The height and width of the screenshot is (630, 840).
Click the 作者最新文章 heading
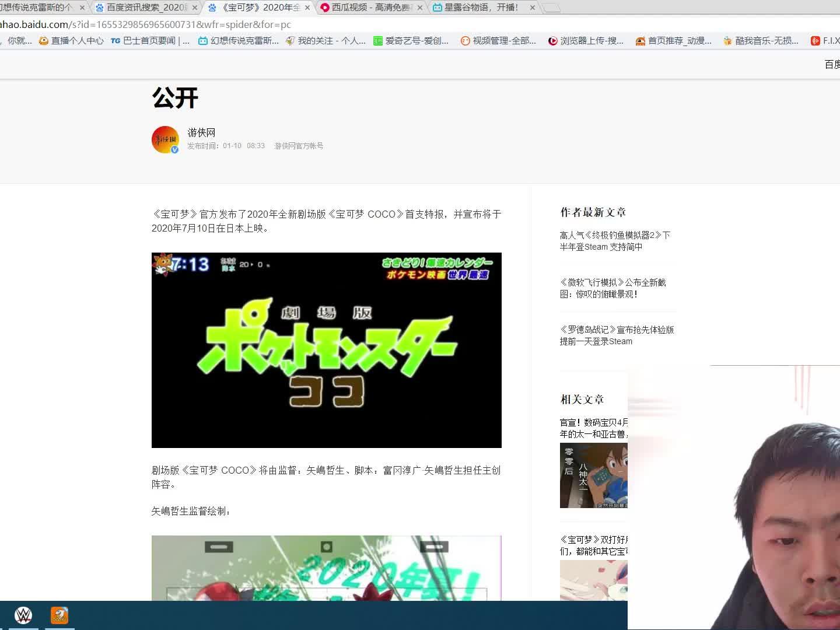click(593, 212)
